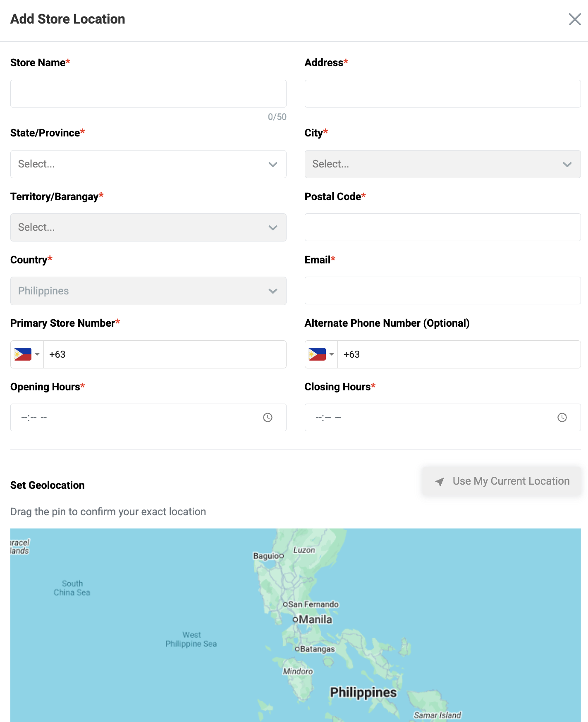Click into the Address input field
The width and height of the screenshot is (588, 722).
[x=442, y=94]
